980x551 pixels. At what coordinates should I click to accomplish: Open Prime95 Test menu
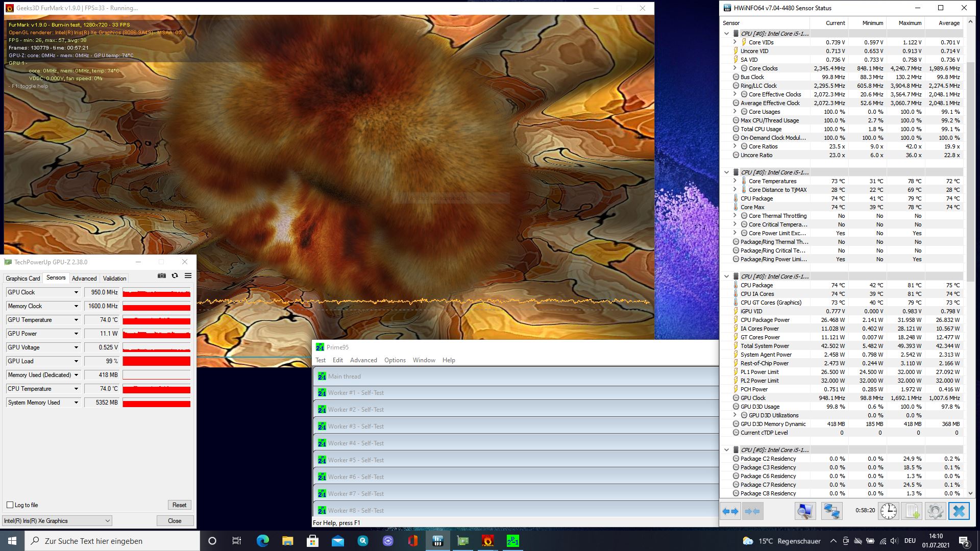[x=321, y=360]
